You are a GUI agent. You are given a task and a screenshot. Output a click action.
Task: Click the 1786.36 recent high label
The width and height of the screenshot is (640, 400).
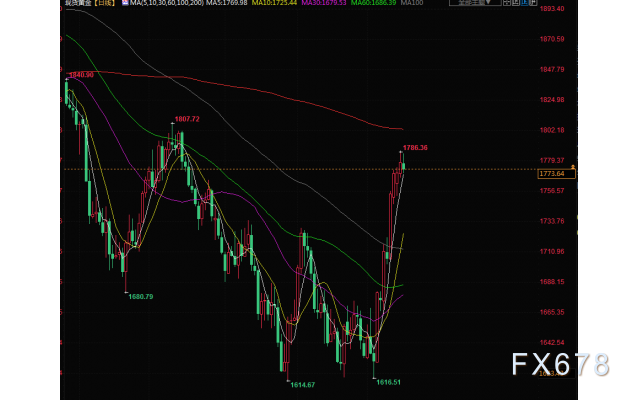coord(415,148)
